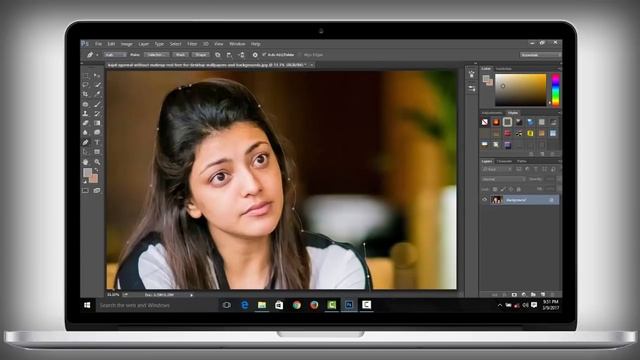Select the Blur tool

coord(85,132)
